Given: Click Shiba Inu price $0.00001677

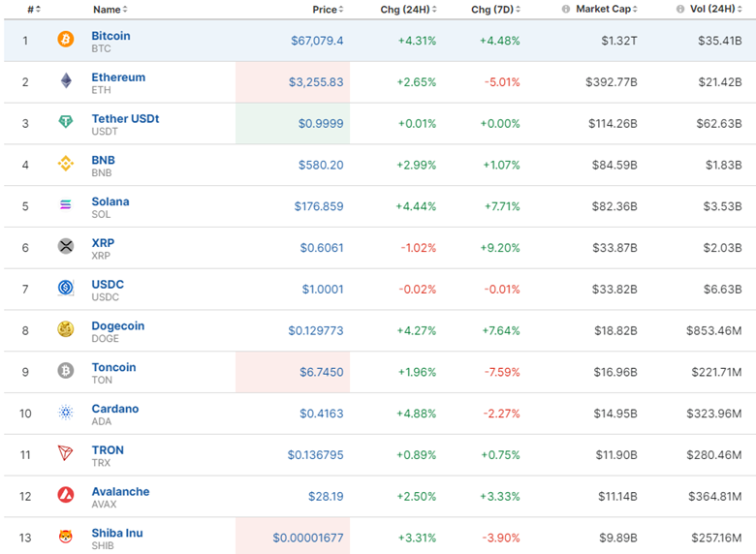Looking at the screenshot, I should click(308, 538).
